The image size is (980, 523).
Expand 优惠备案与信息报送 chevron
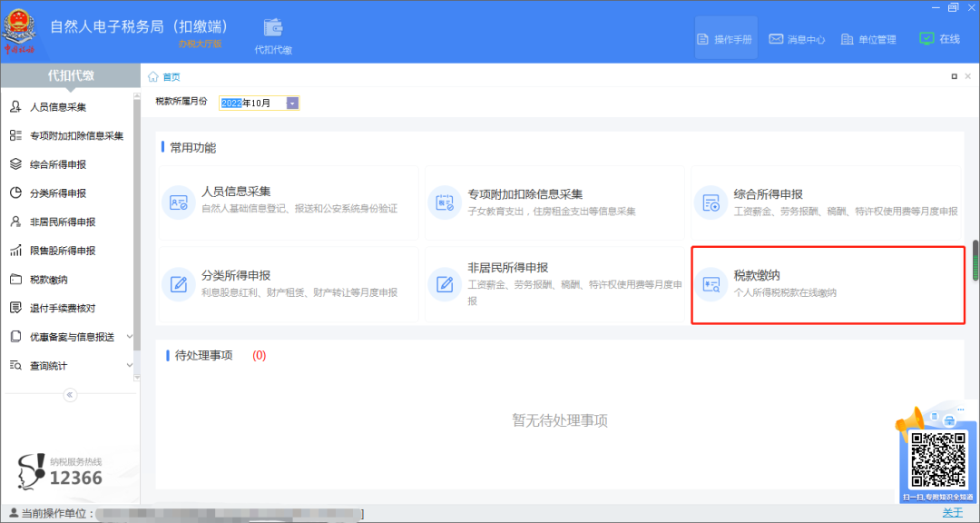[x=130, y=337]
